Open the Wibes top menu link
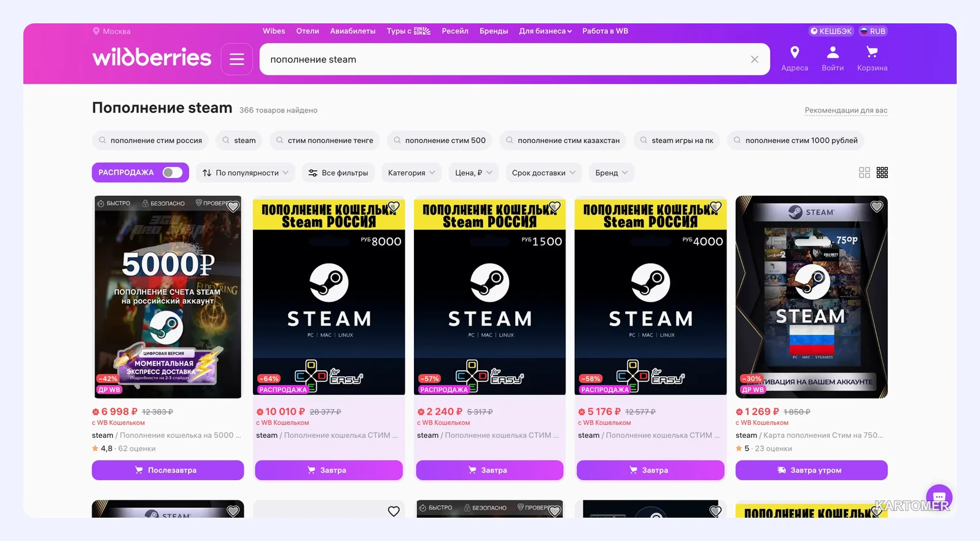Screen dimensions: 980x541 [274, 31]
